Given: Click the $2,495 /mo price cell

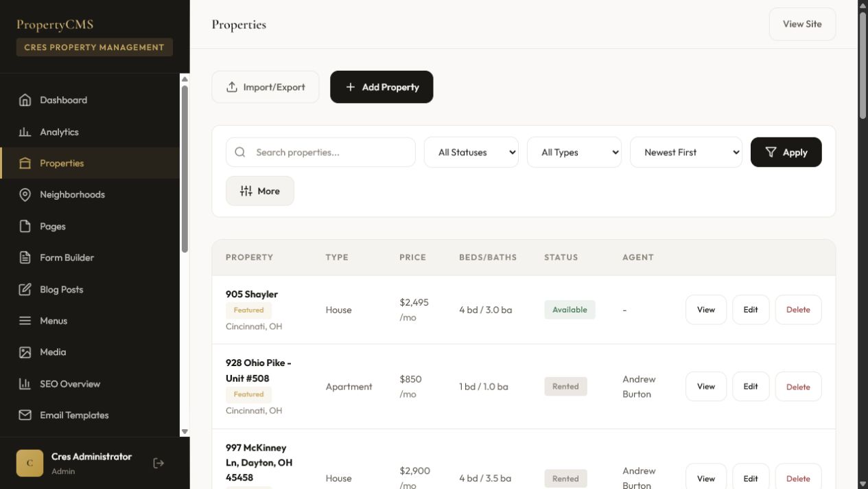Looking at the screenshot, I should (414, 310).
